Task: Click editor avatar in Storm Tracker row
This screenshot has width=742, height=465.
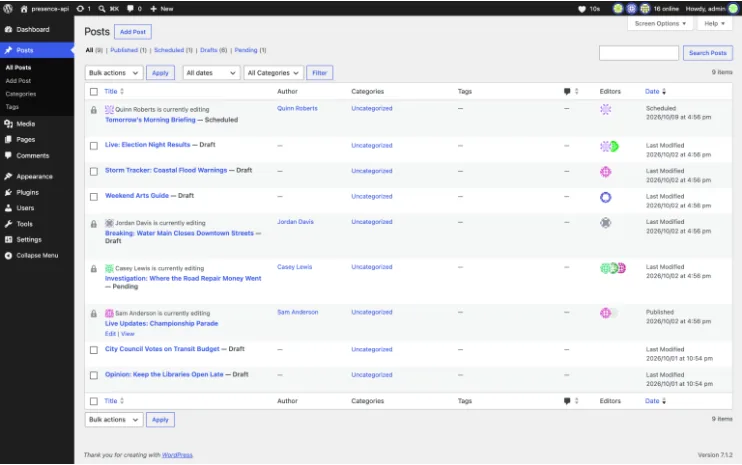Action: [x=606, y=172]
